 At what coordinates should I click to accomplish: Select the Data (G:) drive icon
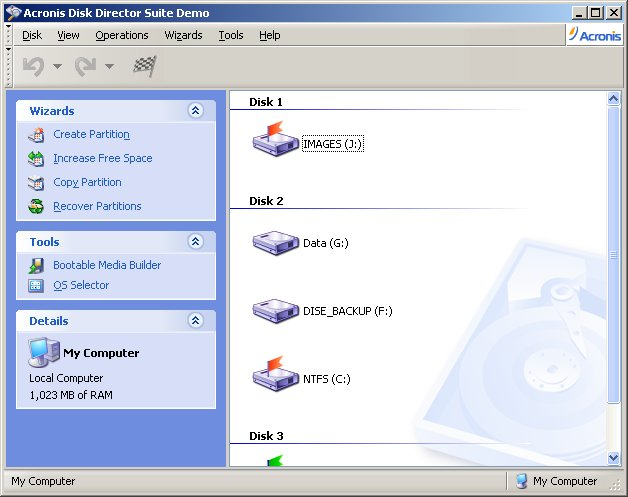pyautogui.click(x=276, y=243)
